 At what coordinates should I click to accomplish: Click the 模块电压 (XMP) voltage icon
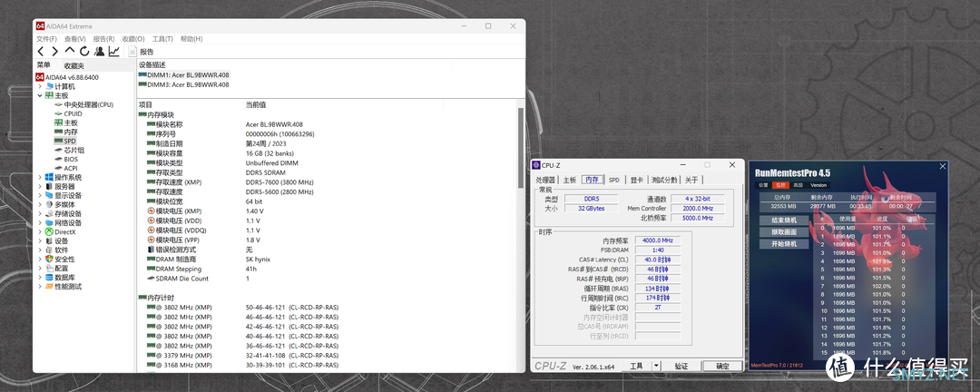click(x=151, y=211)
